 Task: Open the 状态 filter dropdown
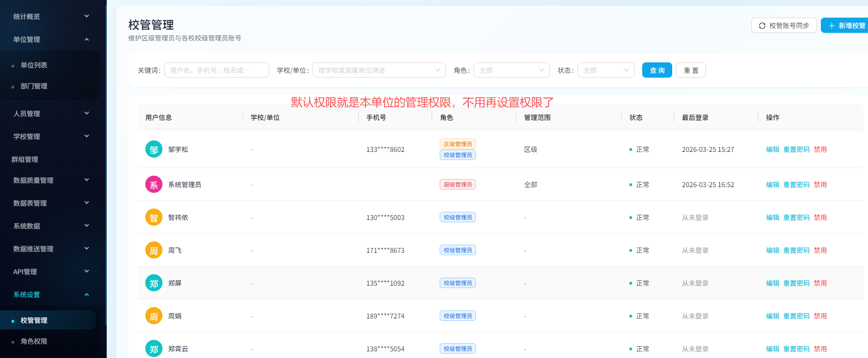coord(606,70)
